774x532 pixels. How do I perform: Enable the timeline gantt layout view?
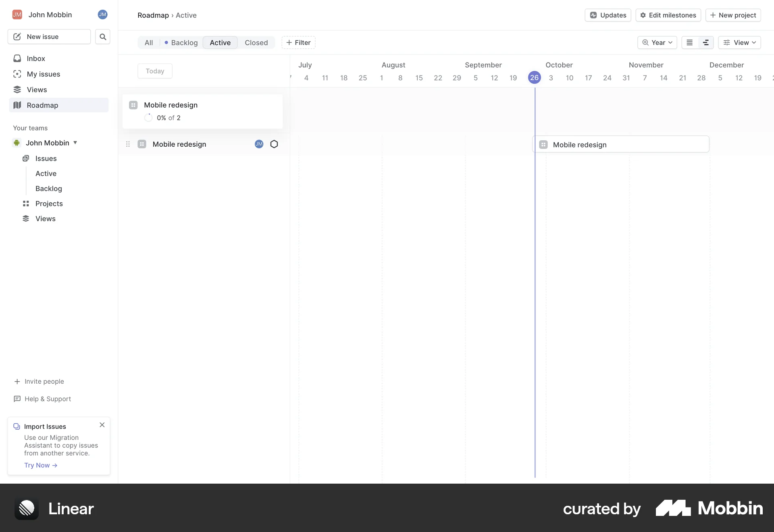pyautogui.click(x=705, y=42)
